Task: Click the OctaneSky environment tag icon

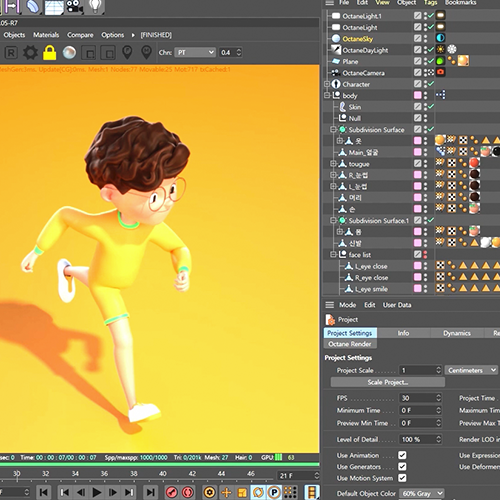Action: pyautogui.click(x=440, y=38)
